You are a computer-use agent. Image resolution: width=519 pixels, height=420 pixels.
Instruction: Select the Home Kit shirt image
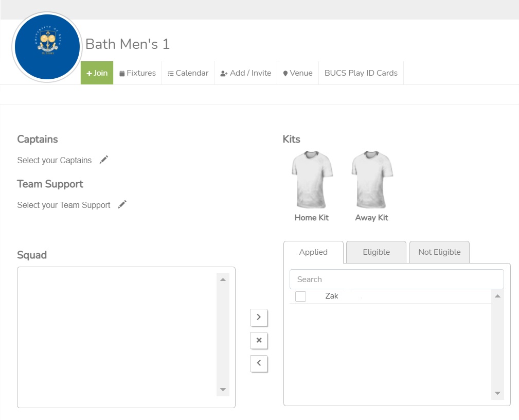click(312, 180)
